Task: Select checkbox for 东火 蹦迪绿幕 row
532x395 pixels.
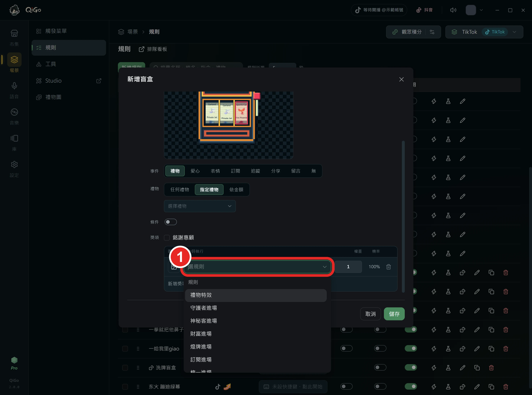Action: click(125, 387)
